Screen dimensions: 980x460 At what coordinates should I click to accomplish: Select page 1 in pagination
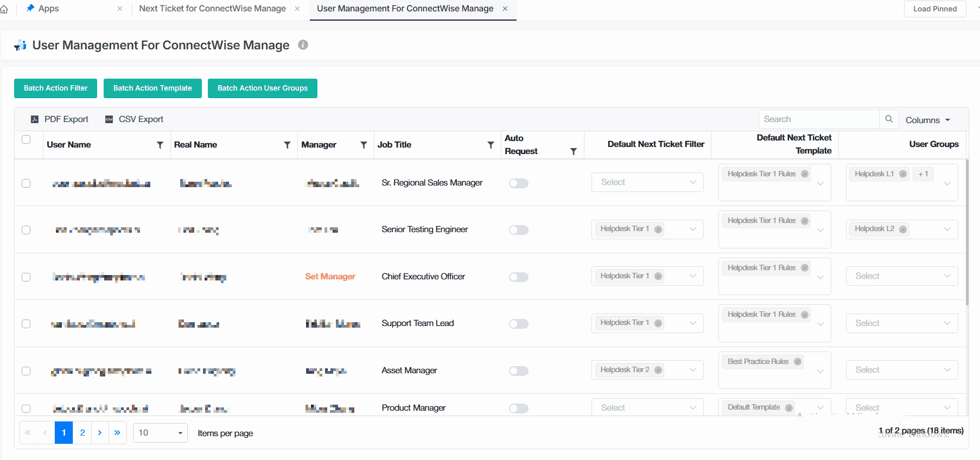point(64,433)
